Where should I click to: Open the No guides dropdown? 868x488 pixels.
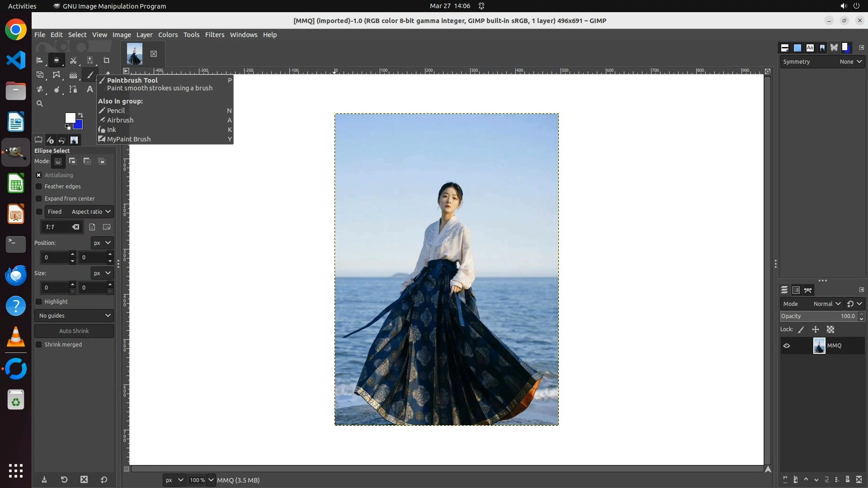(x=74, y=315)
